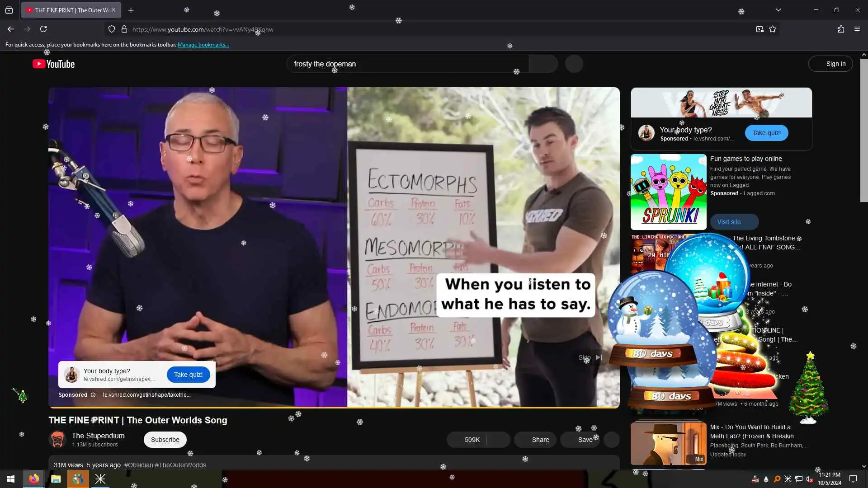868x488 pixels.
Task: Click the ad info icon beside Sponsored
Action: point(93,395)
